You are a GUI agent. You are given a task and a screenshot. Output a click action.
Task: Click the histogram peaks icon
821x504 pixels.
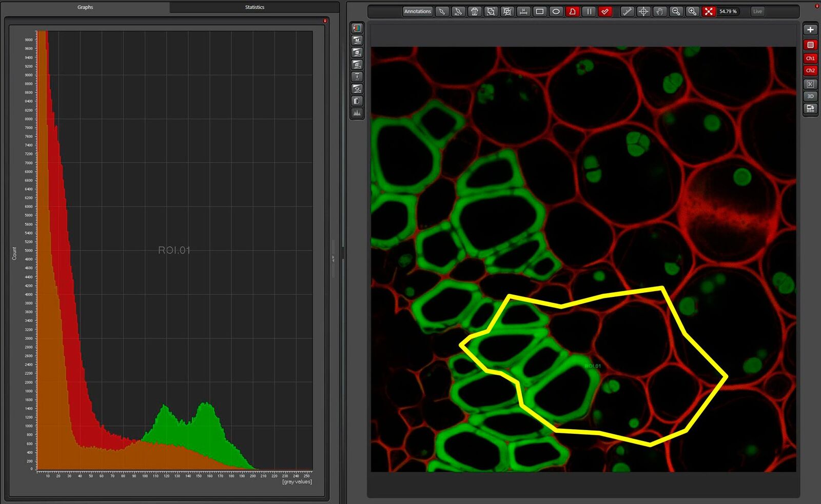point(357,113)
